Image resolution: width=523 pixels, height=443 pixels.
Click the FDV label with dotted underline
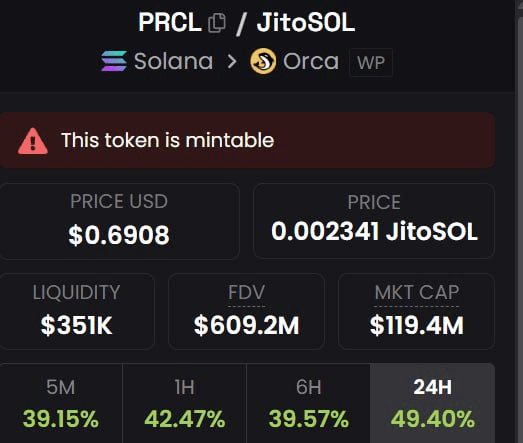tap(246, 293)
